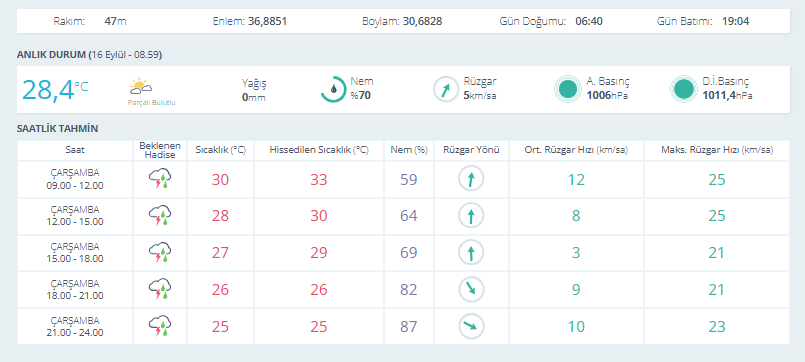Click thunderstorm icon for 18.00 - 21.00 row
Screen dimensions: 805x362
[160, 290]
